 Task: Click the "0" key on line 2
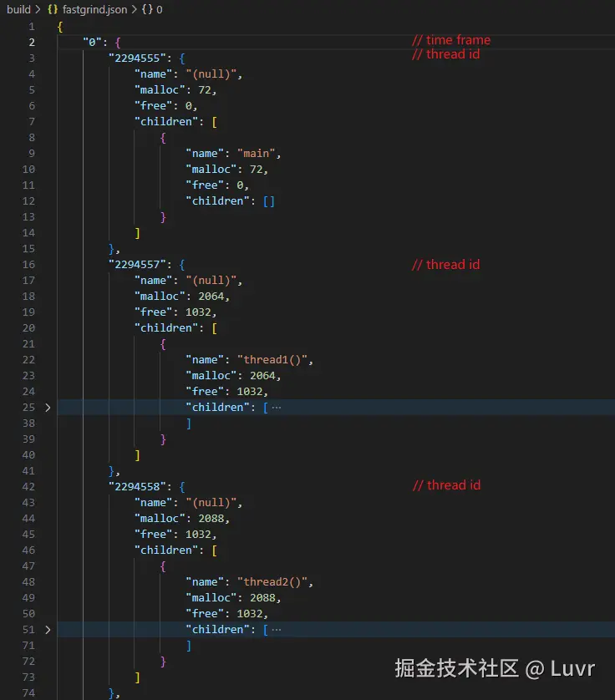tap(92, 43)
